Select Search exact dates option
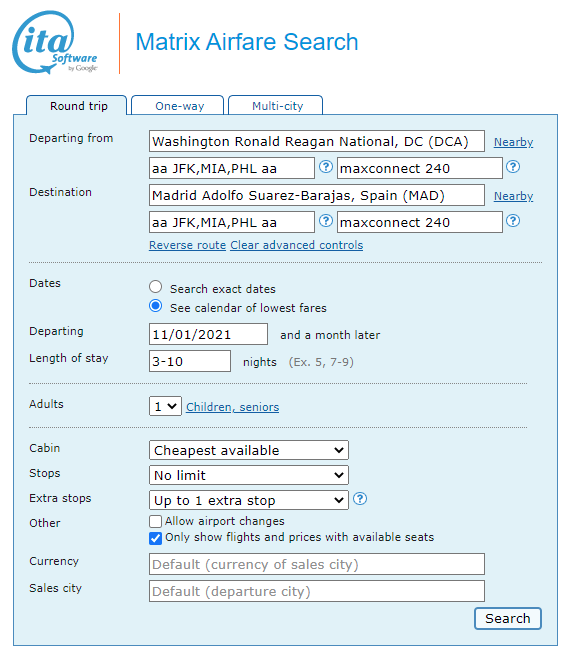This screenshot has height=658, width=572. coord(156,287)
